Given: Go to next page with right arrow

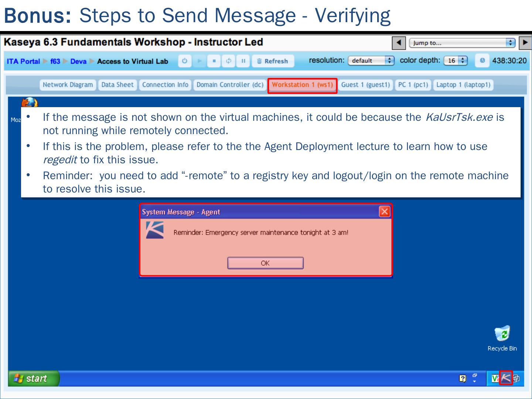Looking at the screenshot, I should click(x=525, y=43).
